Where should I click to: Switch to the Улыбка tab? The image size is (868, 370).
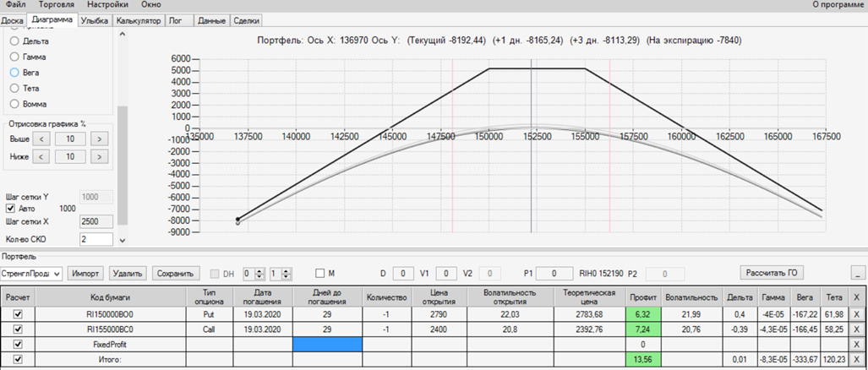coord(94,20)
